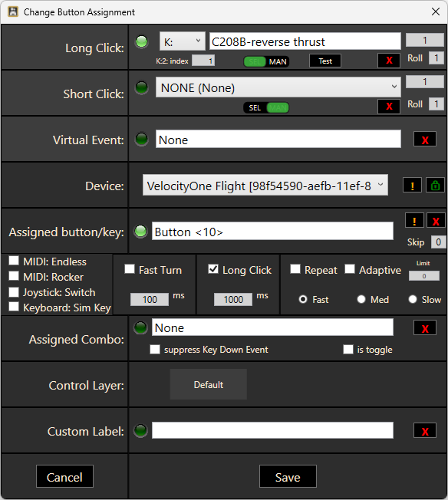Click the Save button
The height and width of the screenshot is (500, 448).
click(288, 476)
